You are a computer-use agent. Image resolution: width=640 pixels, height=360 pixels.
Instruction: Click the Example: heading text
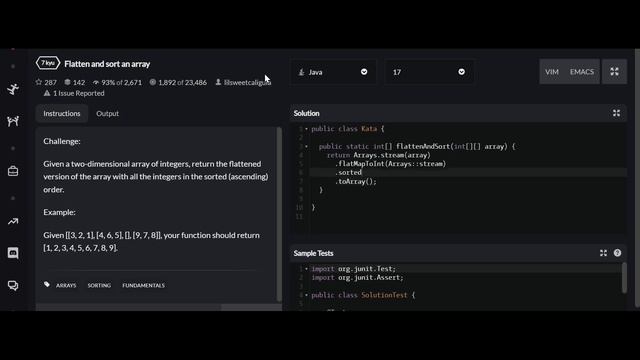click(x=59, y=212)
